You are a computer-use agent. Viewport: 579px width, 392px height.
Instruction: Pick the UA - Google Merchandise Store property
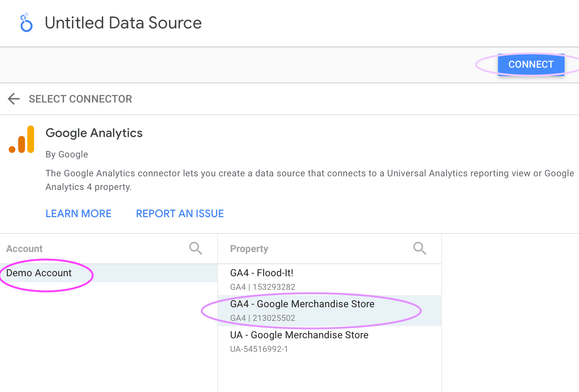click(330, 342)
